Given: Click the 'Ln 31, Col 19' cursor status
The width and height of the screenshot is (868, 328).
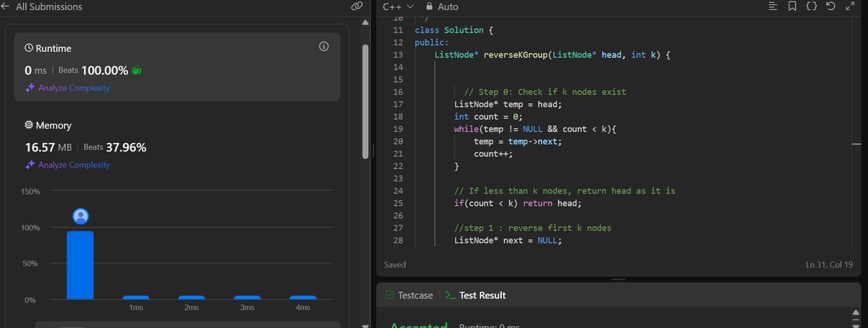Looking at the screenshot, I should tap(828, 264).
